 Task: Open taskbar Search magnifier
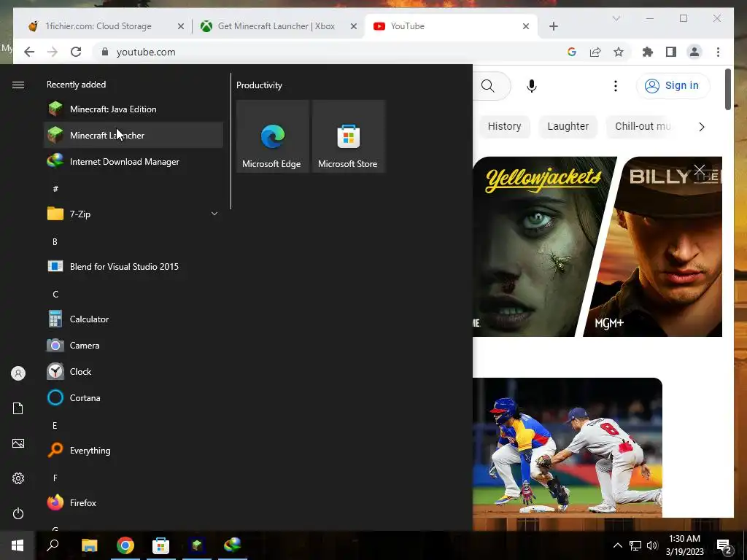pos(53,545)
